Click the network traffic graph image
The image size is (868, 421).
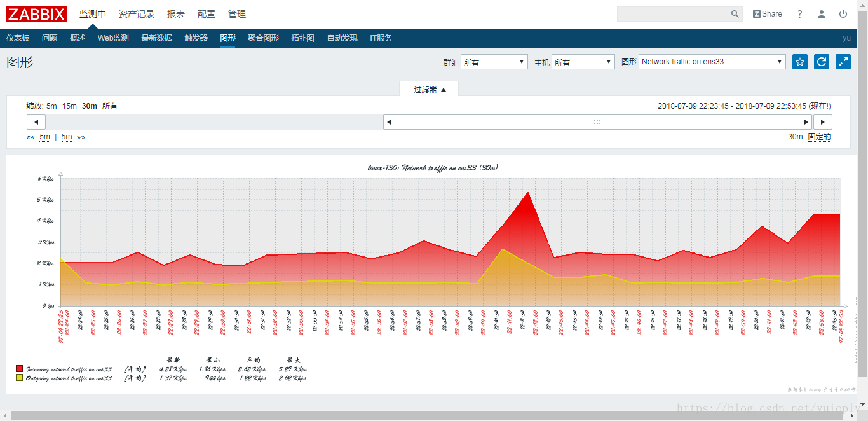coord(431,275)
